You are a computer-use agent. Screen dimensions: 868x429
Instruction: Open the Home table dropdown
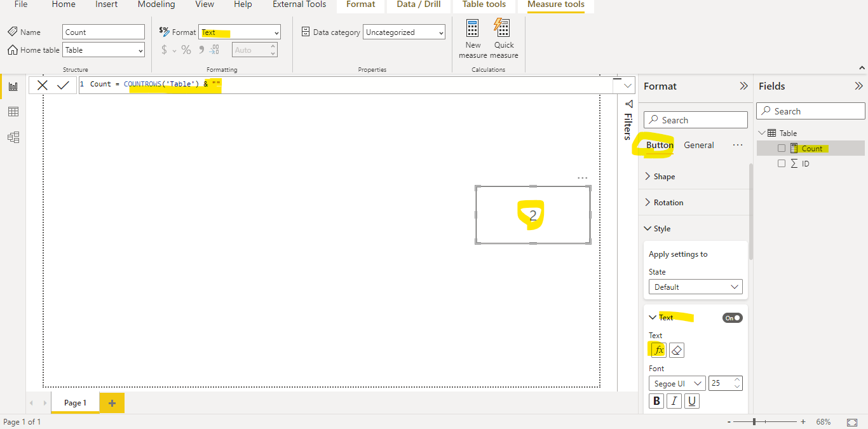pos(104,50)
